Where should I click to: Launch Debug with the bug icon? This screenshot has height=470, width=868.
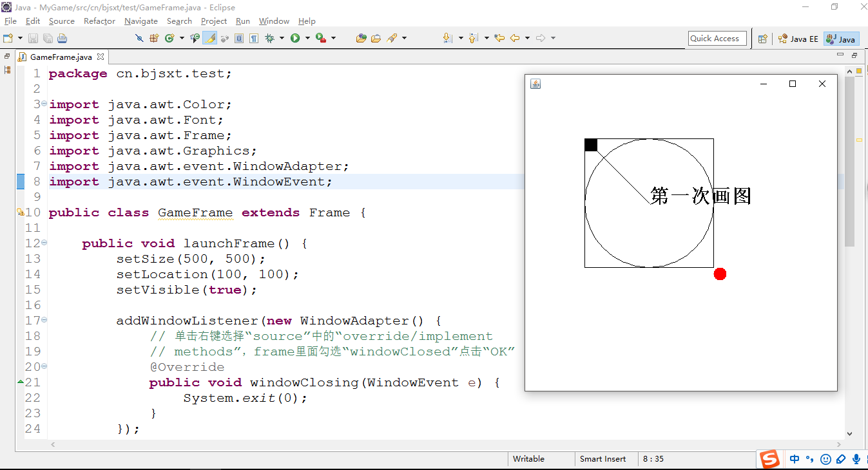coord(269,38)
